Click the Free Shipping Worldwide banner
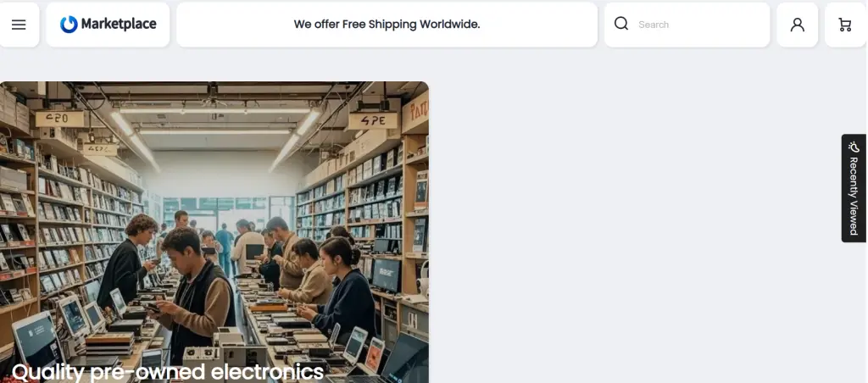This screenshot has width=868, height=383. pyautogui.click(x=387, y=25)
